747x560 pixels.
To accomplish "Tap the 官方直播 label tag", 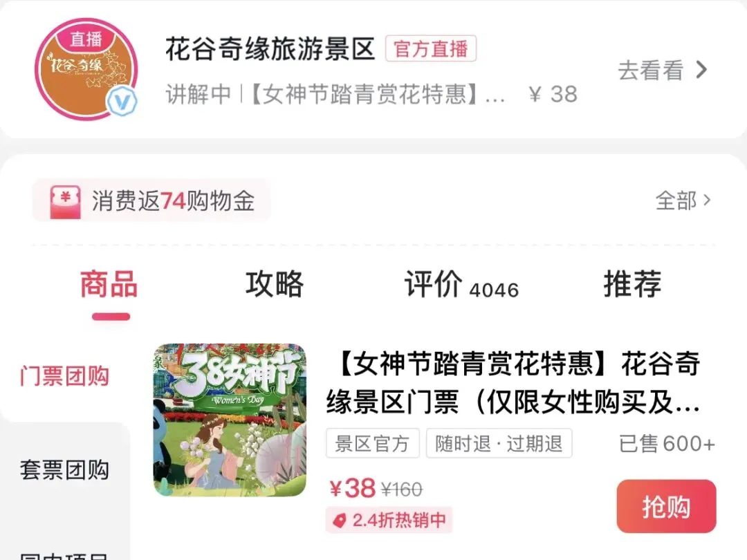I will tap(431, 48).
